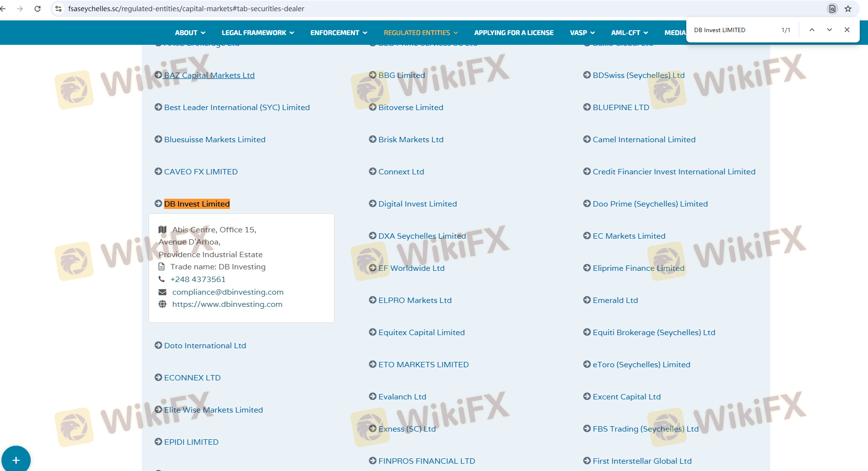
Task: Open the blue floating plus button
Action: pos(16,460)
